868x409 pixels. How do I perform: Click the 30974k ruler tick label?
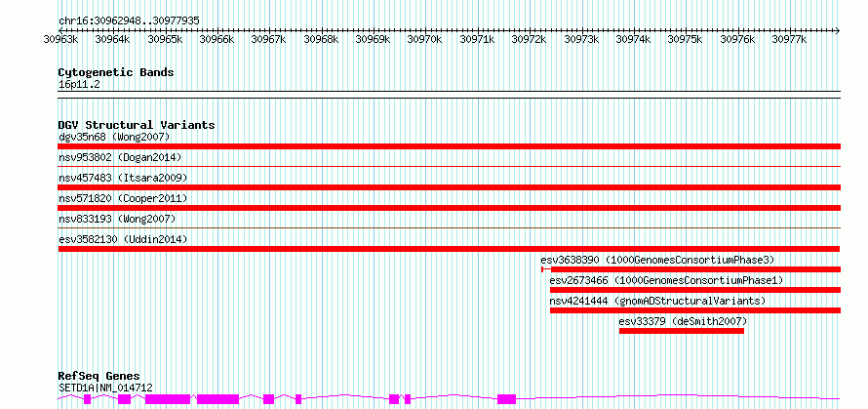(x=634, y=39)
